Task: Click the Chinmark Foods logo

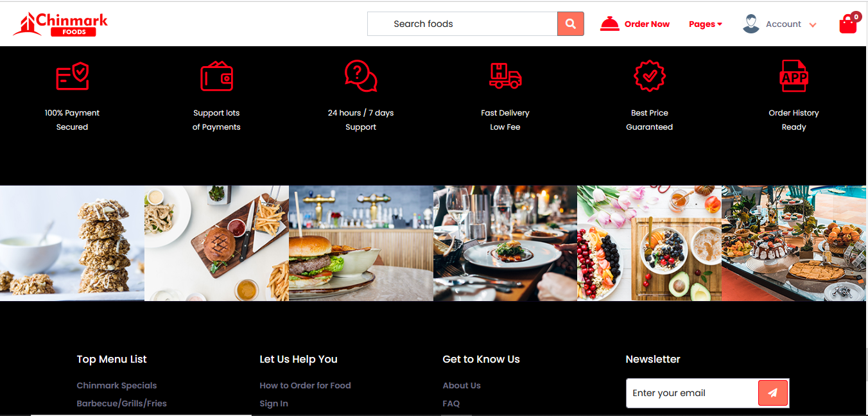Action: pos(60,24)
